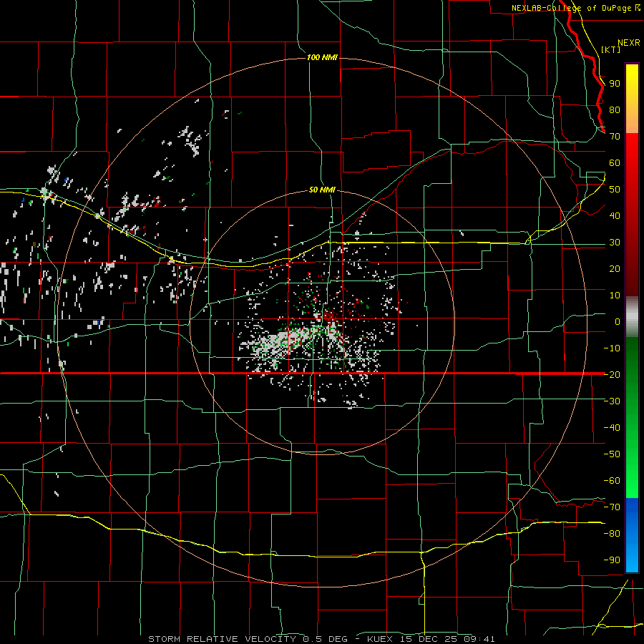Image resolution: width=644 pixels, height=644 pixels.
Task: Click the NEXR label above the color scale
Action: 629,43
